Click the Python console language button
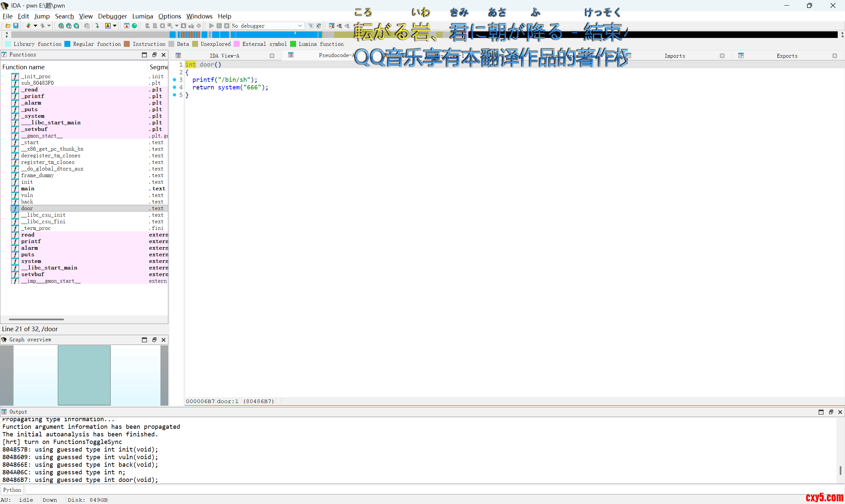 pos(12,490)
